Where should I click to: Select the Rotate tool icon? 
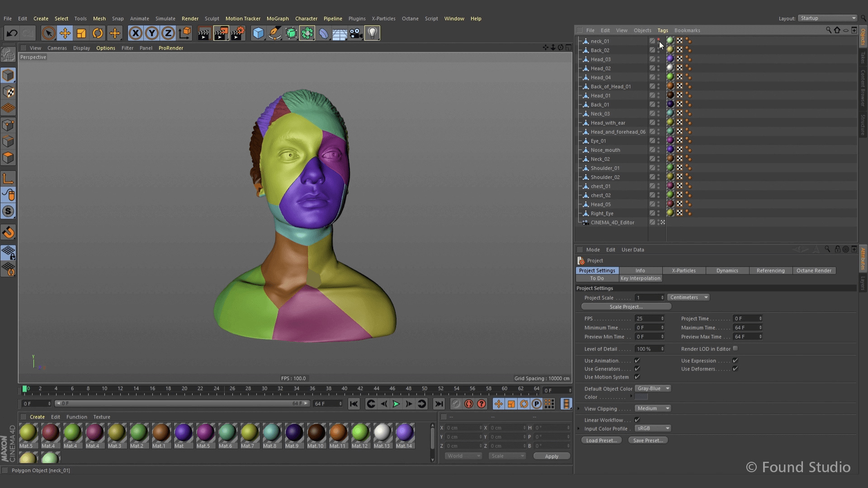click(98, 33)
